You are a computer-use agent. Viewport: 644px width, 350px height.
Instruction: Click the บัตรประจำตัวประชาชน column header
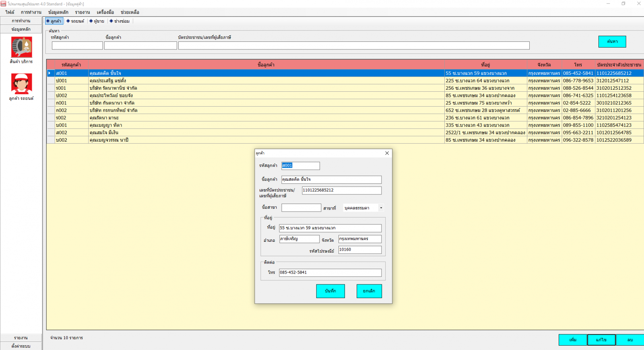(x=619, y=65)
